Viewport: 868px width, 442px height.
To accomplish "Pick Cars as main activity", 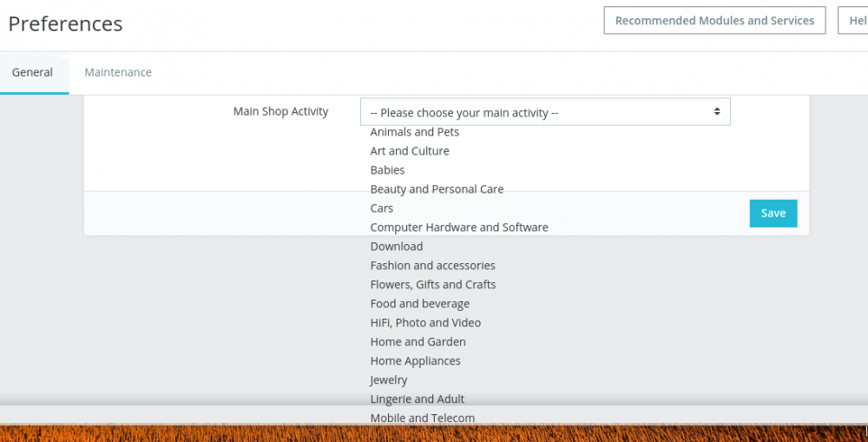I will tap(382, 208).
